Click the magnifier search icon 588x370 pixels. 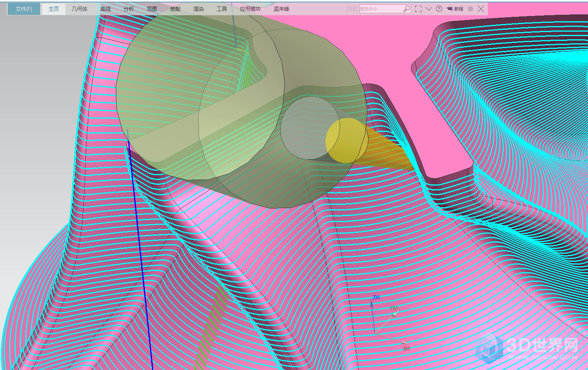point(407,9)
